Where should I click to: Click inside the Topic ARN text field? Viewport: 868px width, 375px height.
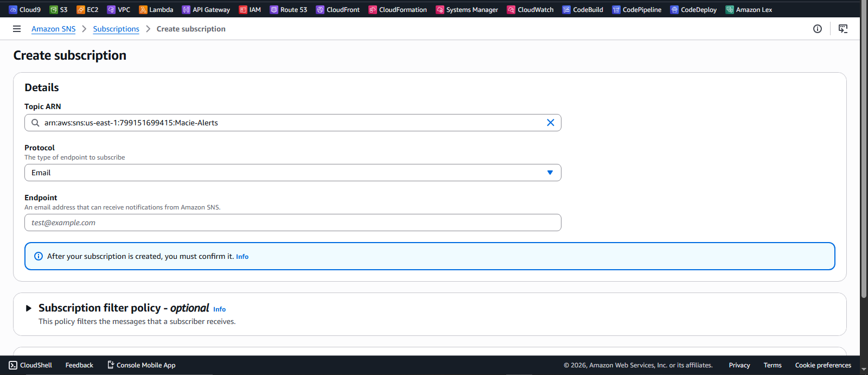pos(293,123)
